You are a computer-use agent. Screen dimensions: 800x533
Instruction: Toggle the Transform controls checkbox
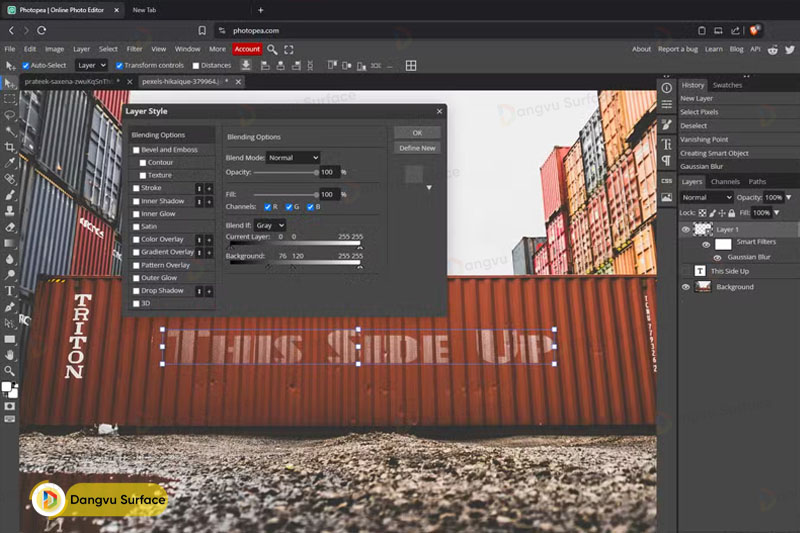pyautogui.click(x=119, y=66)
